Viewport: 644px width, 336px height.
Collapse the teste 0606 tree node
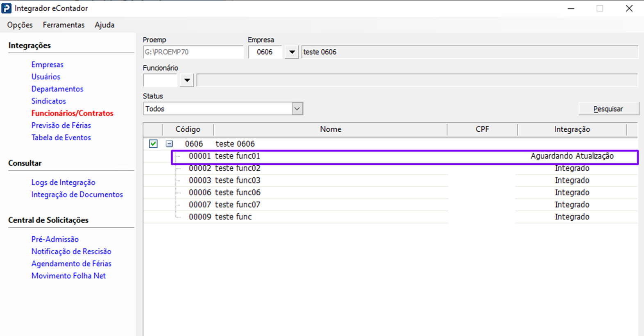click(x=169, y=144)
